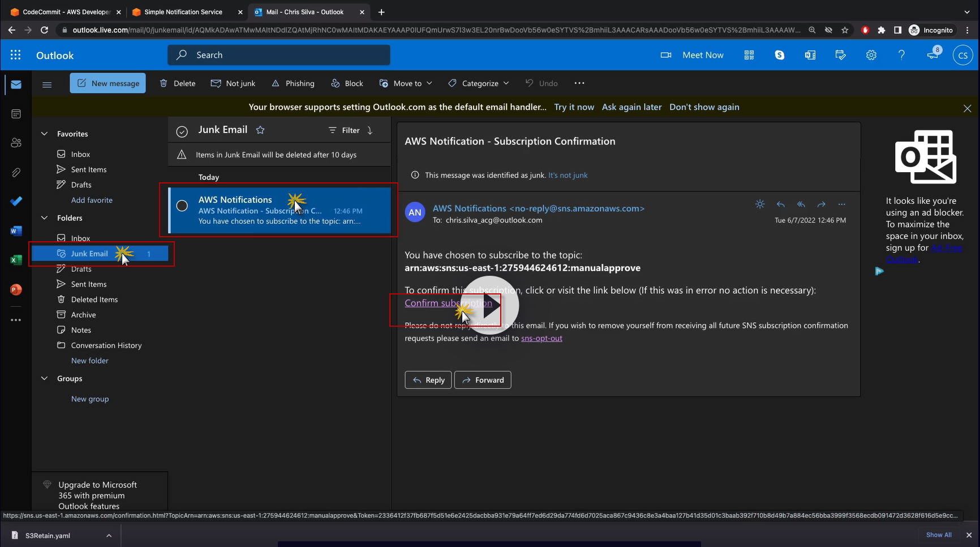Open the Move to dropdown
Viewport: 980px width, 547px height.
pos(406,83)
